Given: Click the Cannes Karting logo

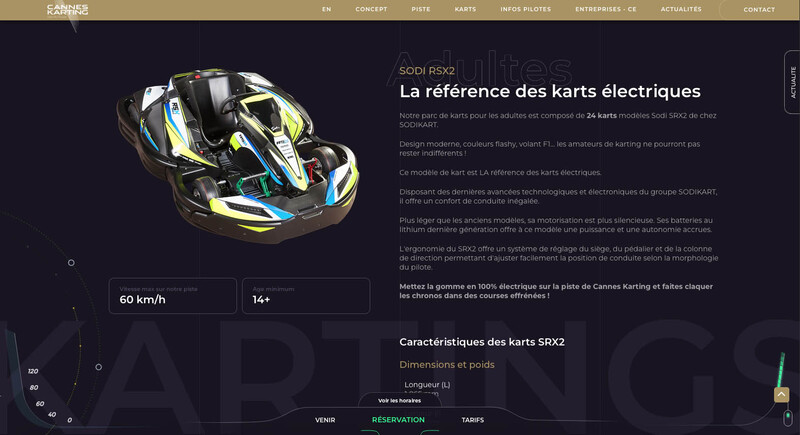Looking at the screenshot, I should (x=67, y=9).
